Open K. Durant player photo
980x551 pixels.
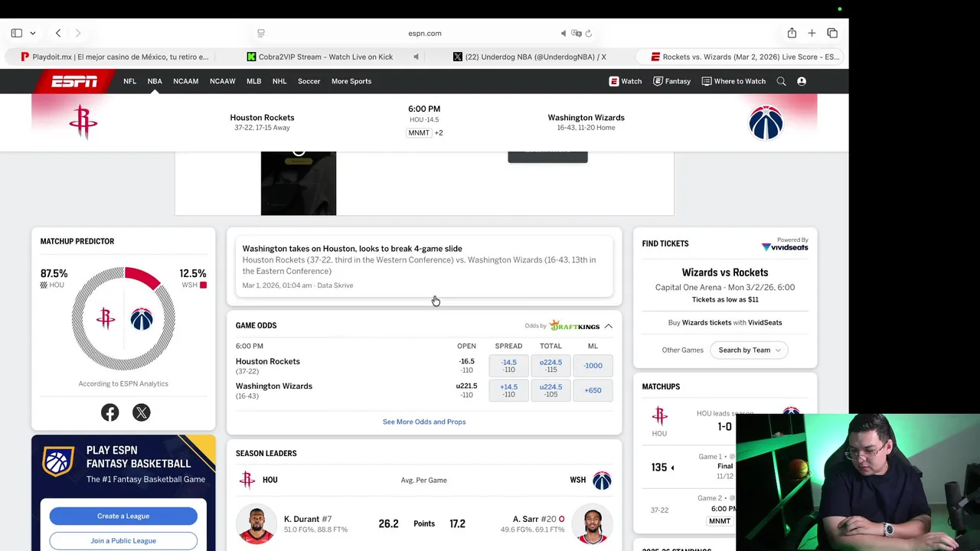click(256, 524)
